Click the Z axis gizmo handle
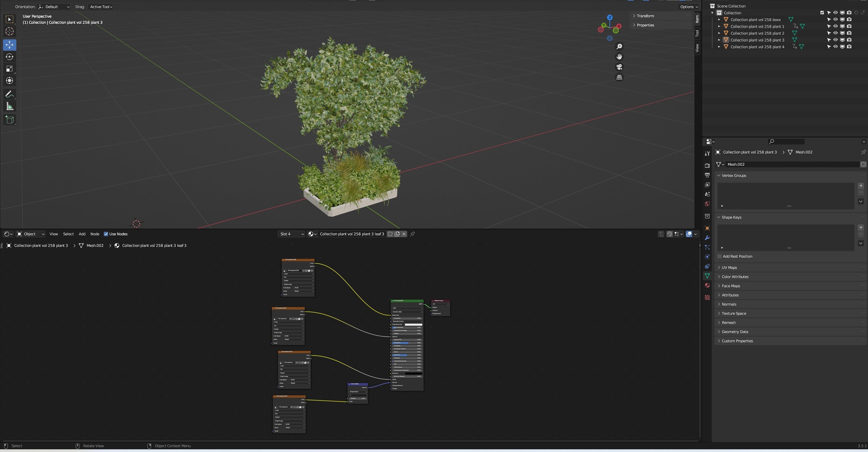This screenshot has height=452, width=868. click(609, 17)
